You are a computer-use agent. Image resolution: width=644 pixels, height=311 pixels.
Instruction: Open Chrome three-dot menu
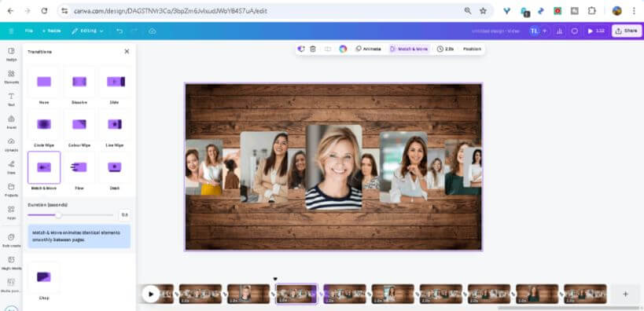tap(634, 11)
